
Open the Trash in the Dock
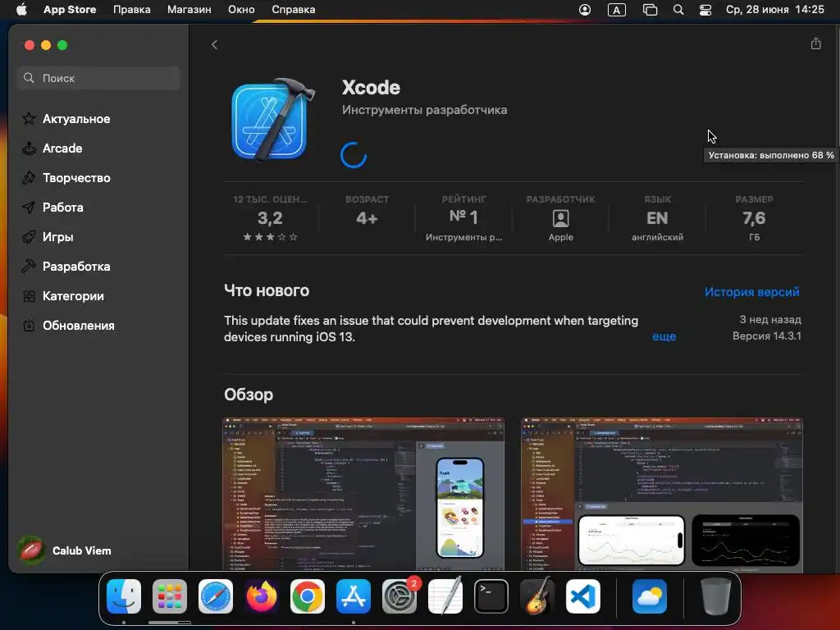point(715,596)
